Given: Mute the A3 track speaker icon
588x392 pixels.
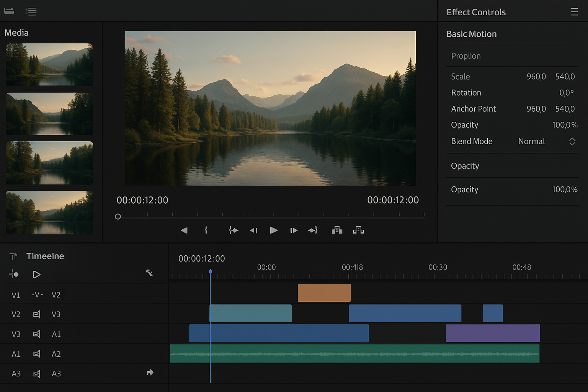Looking at the screenshot, I should (x=37, y=373).
